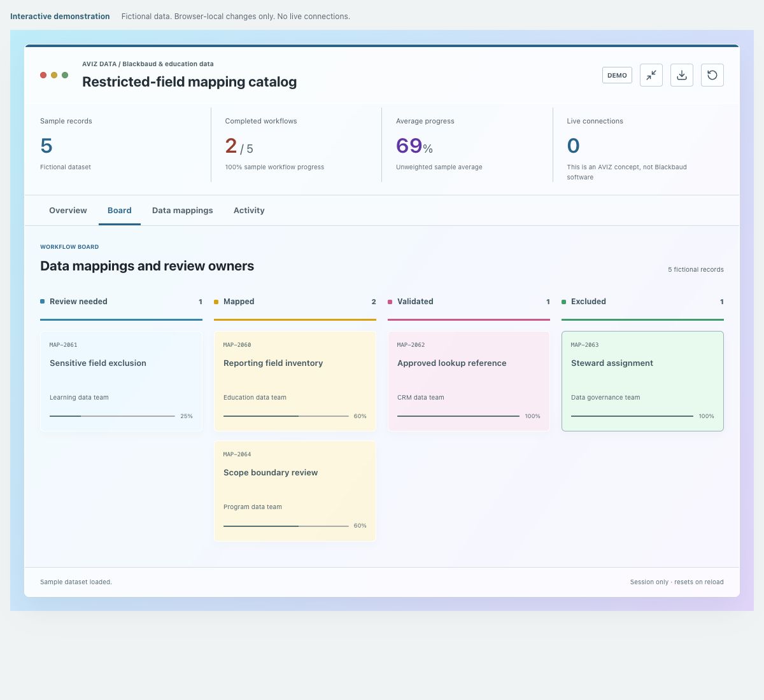
Task: Click the Program data team label
Action: [253, 507]
